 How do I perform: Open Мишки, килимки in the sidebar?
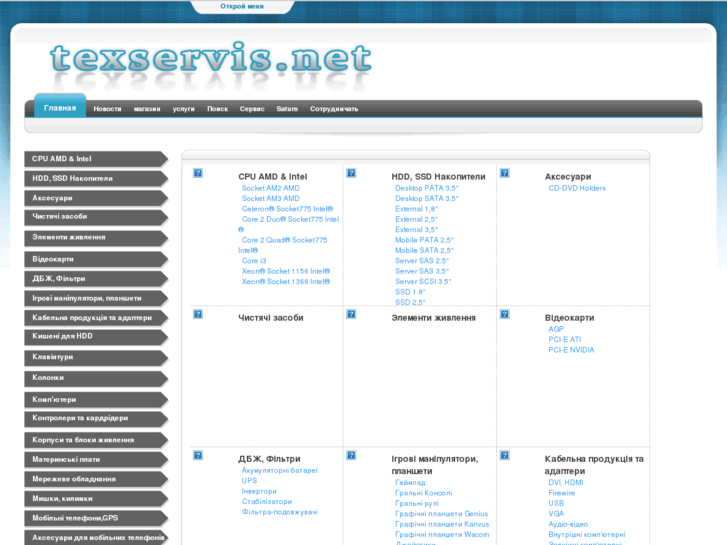coord(96,499)
